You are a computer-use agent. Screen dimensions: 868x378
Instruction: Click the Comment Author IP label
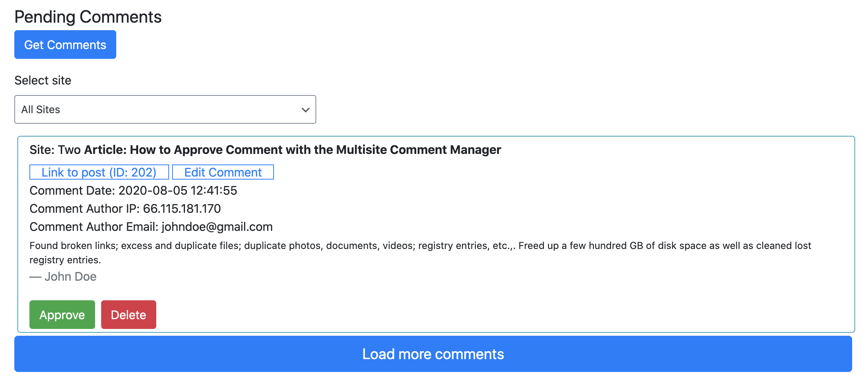point(85,209)
